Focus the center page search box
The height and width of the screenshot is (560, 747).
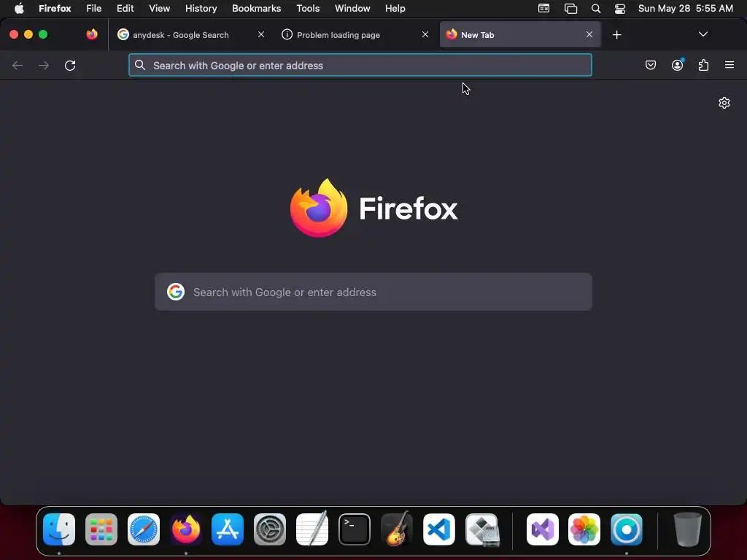373,292
